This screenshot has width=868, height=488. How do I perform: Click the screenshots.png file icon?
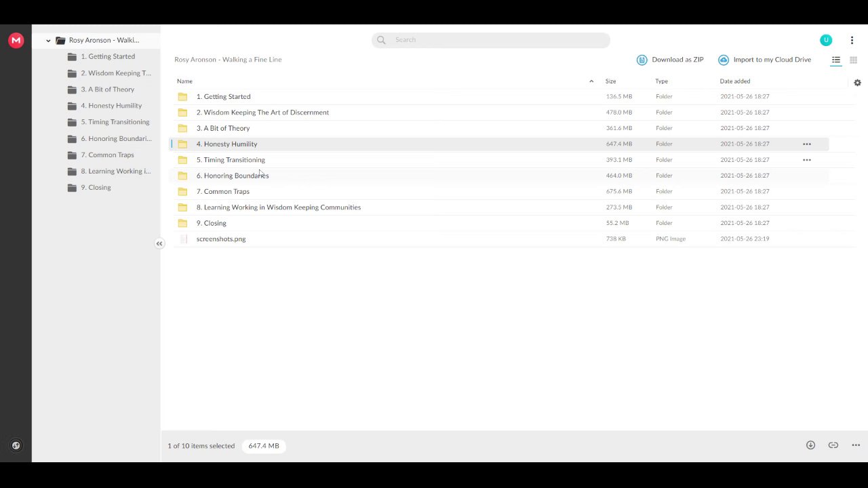tap(183, 239)
